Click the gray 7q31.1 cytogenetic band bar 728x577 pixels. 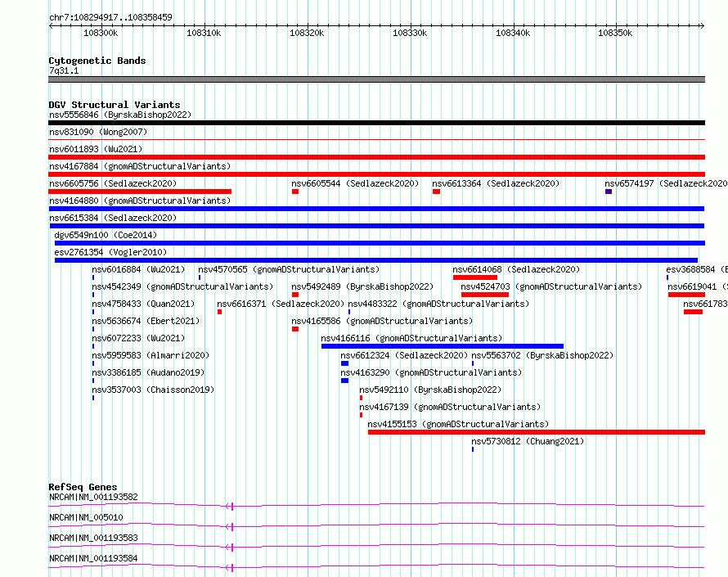coord(376,79)
